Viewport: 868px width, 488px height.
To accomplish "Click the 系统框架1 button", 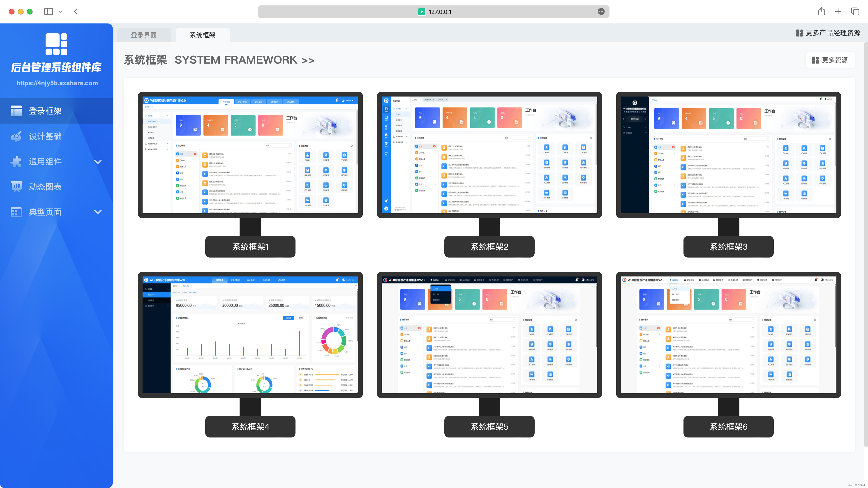I will [250, 246].
